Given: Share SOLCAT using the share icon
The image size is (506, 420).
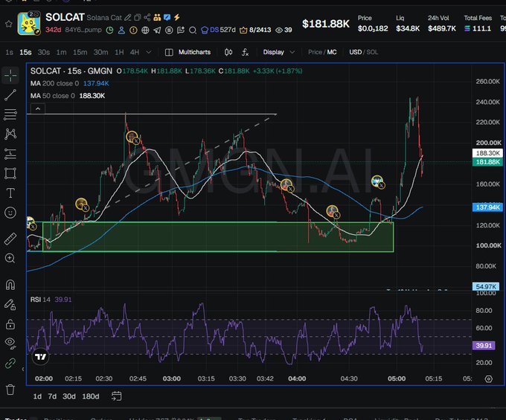Looking at the screenshot, I should tap(147, 17).
